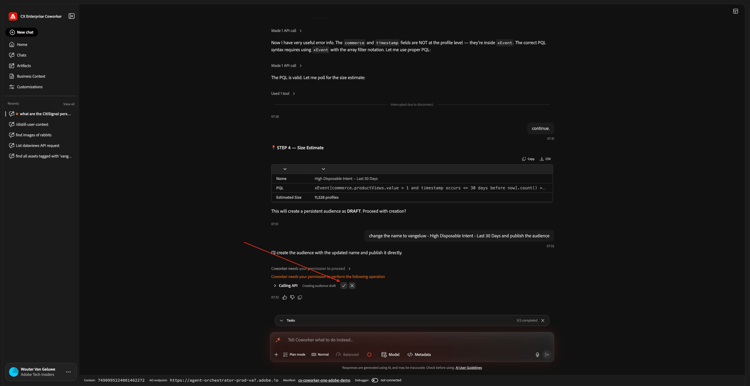
Task: Start voice input with the microphone icon
Action: tap(537, 354)
